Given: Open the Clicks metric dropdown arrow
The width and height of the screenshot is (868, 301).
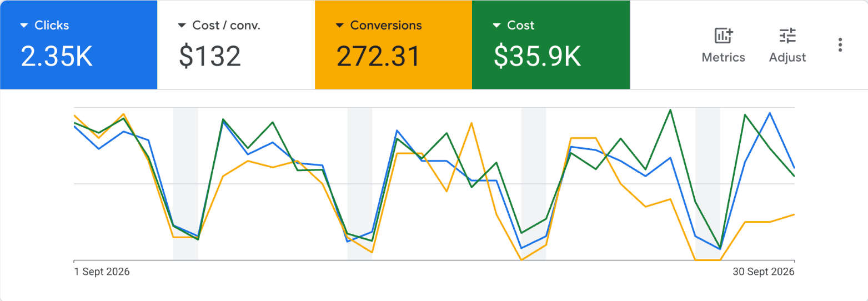Looking at the screenshot, I should point(24,26).
